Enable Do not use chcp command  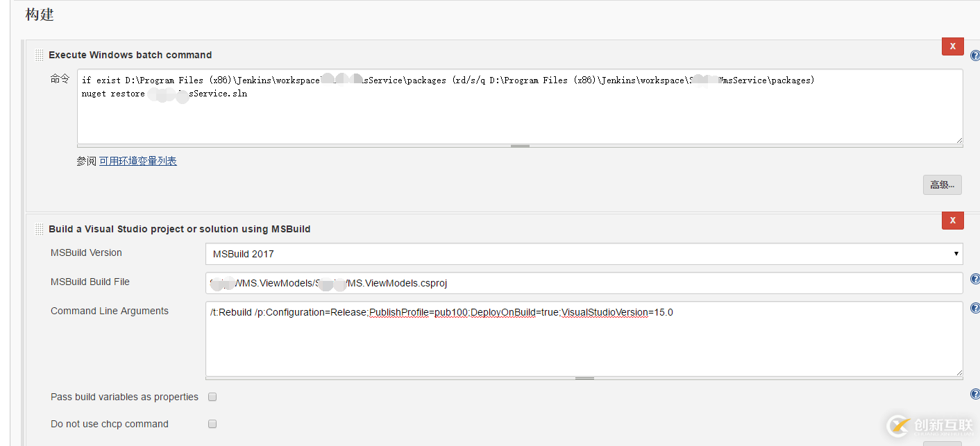[x=212, y=424]
